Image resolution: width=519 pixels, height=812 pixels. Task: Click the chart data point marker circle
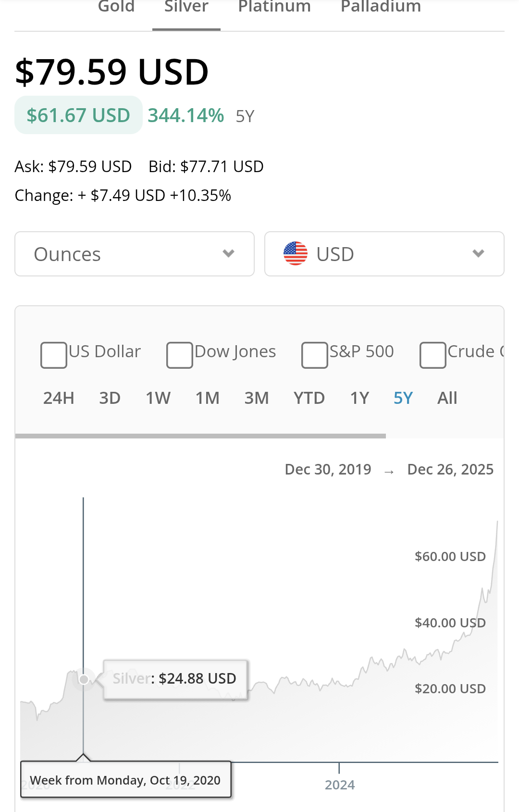tap(84, 679)
